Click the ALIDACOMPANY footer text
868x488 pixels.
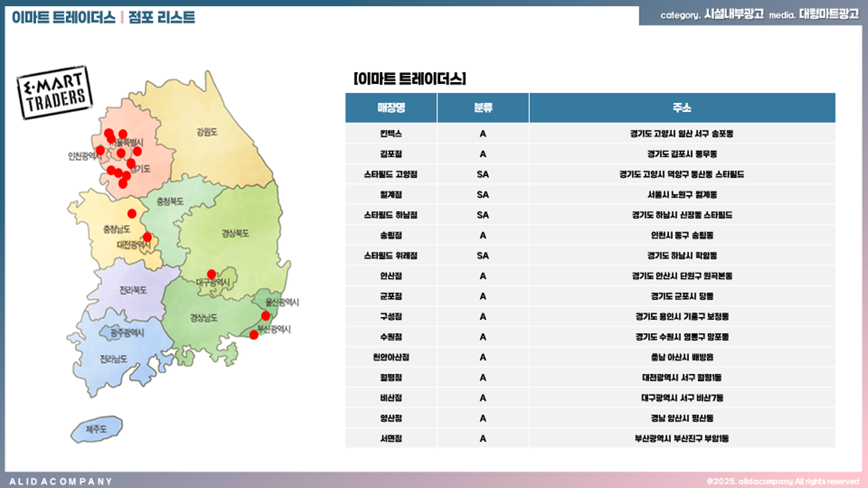pyautogui.click(x=61, y=481)
